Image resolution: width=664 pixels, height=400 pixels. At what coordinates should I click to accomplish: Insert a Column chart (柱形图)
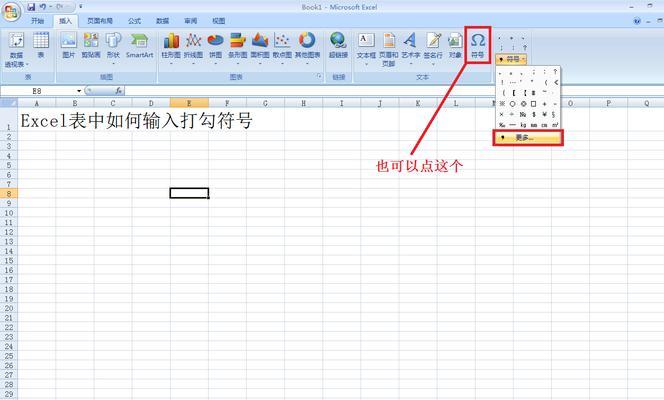tap(171, 49)
